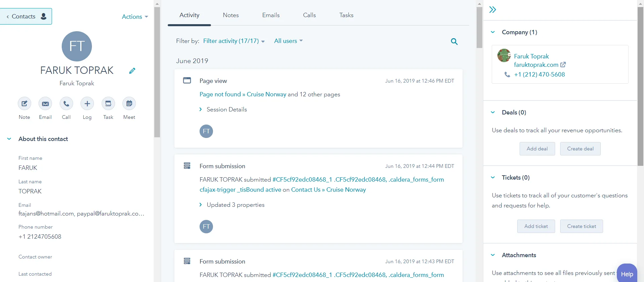Viewport: 644px width, 282px height.
Task: Click the Meet calendar icon
Action: (x=129, y=104)
